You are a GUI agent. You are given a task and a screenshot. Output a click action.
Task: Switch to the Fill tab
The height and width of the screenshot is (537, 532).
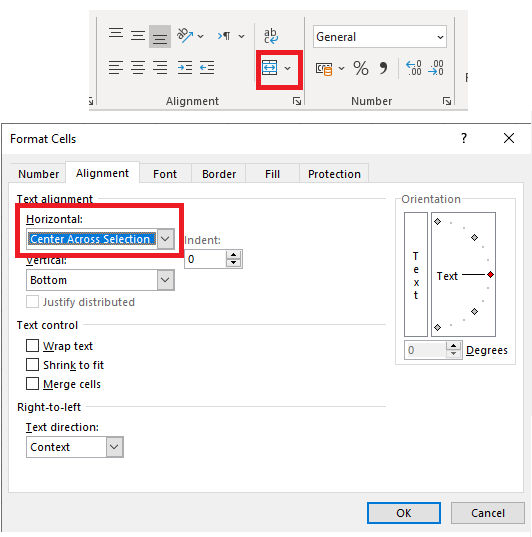(x=272, y=174)
